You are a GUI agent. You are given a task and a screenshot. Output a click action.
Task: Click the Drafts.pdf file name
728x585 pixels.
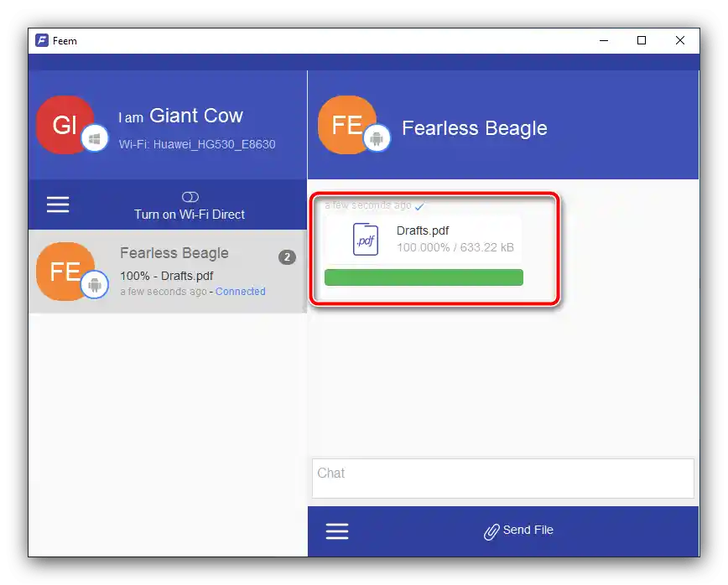click(x=423, y=230)
